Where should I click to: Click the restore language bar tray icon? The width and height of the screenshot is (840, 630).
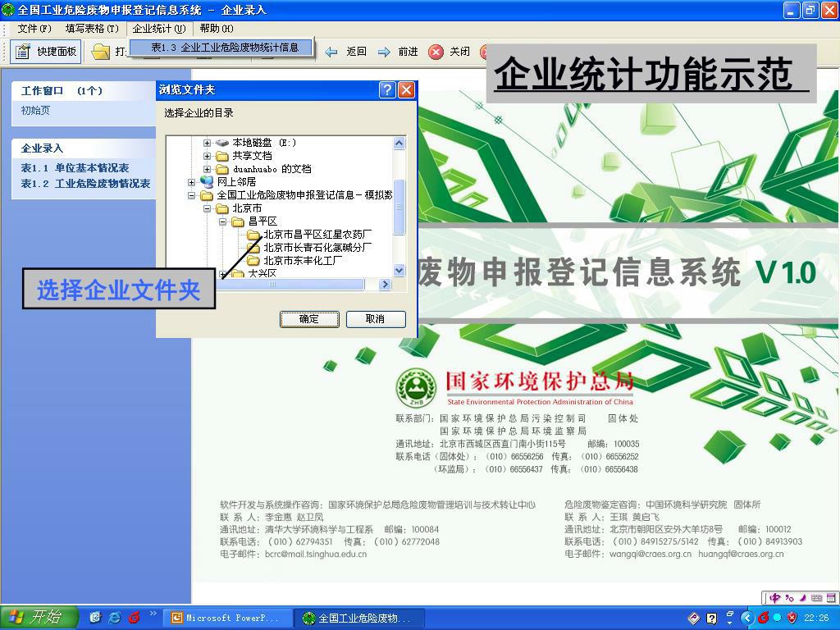tap(729, 615)
